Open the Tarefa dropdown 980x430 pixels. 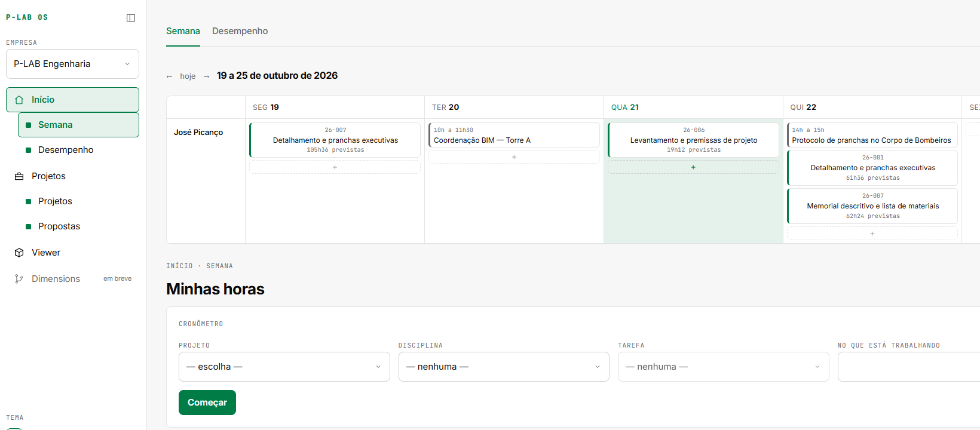724,367
